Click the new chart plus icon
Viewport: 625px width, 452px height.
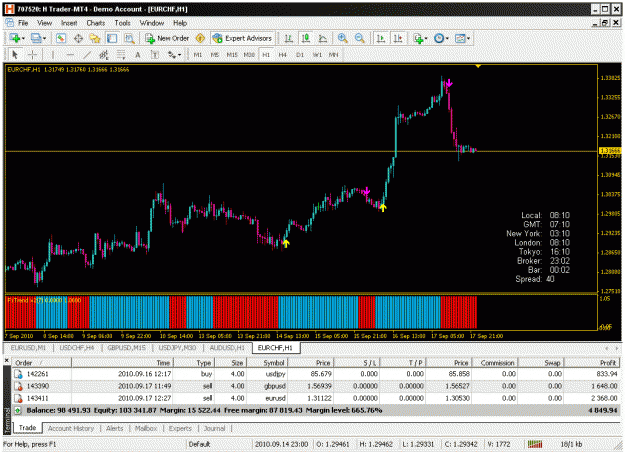click(15, 38)
